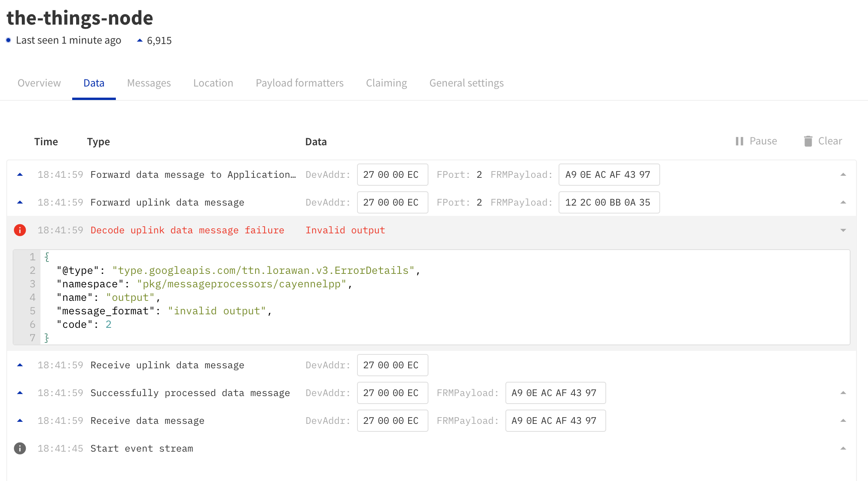
Task: Click the red error icon on the decode failure row
Action: (x=20, y=230)
